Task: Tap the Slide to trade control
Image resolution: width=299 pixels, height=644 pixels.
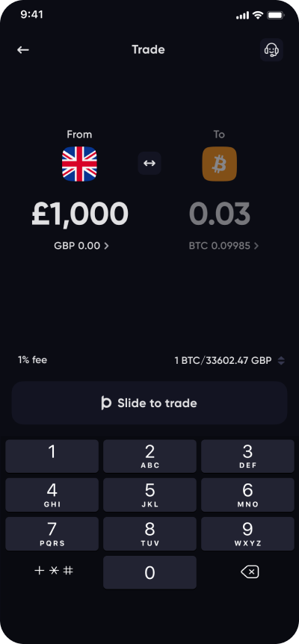Action: click(x=149, y=403)
